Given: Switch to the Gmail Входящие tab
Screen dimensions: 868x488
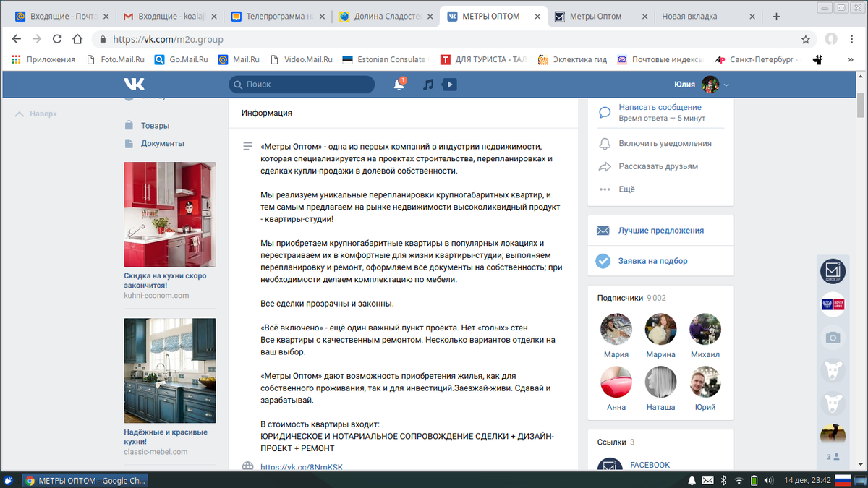Looking at the screenshot, I should click(171, 16).
